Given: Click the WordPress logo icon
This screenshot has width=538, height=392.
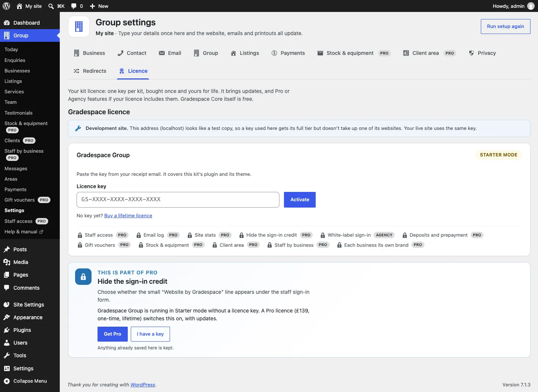Looking at the screenshot, I should coord(6,6).
